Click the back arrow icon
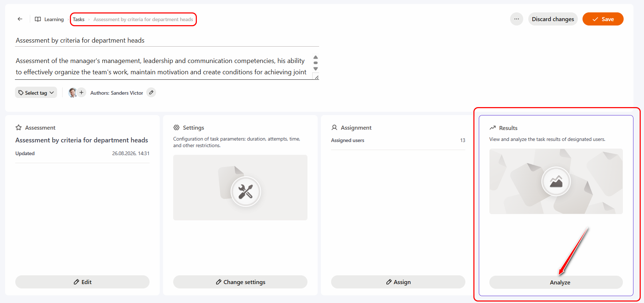This screenshot has width=644, height=303. [x=20, y=19]
